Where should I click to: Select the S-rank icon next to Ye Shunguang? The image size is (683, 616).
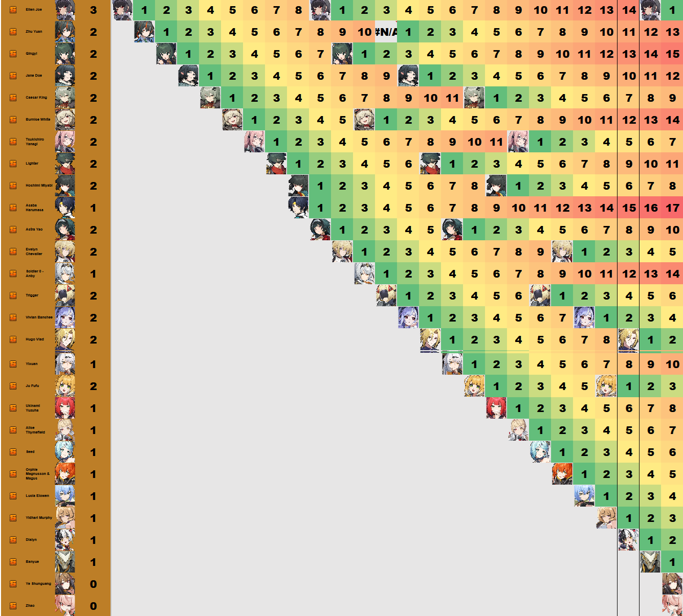click(13, 584)
